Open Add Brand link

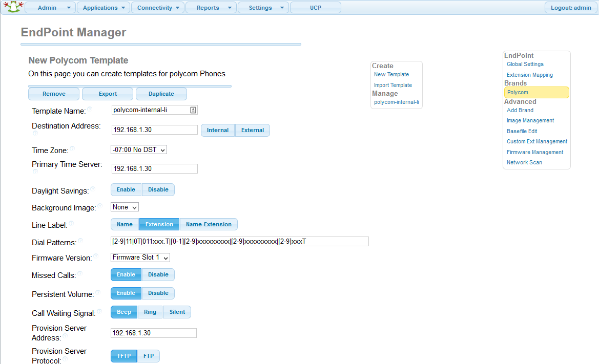520,110
